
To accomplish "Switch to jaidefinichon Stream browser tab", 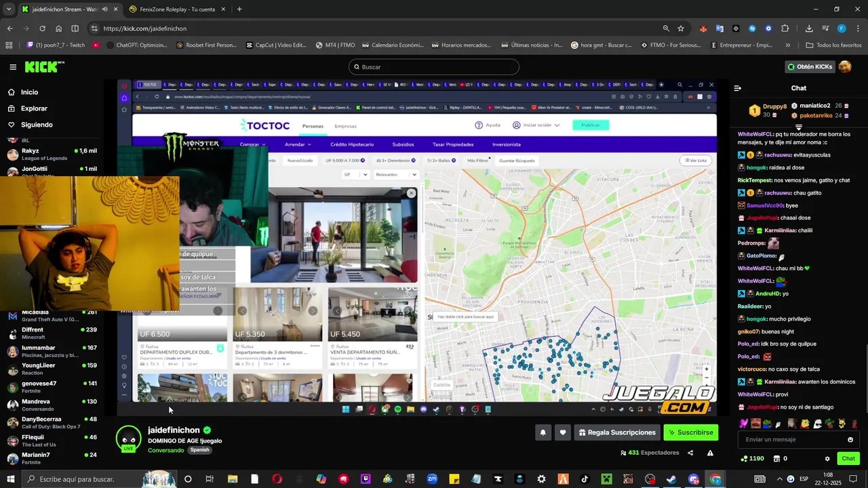I will tap(60, 9).
